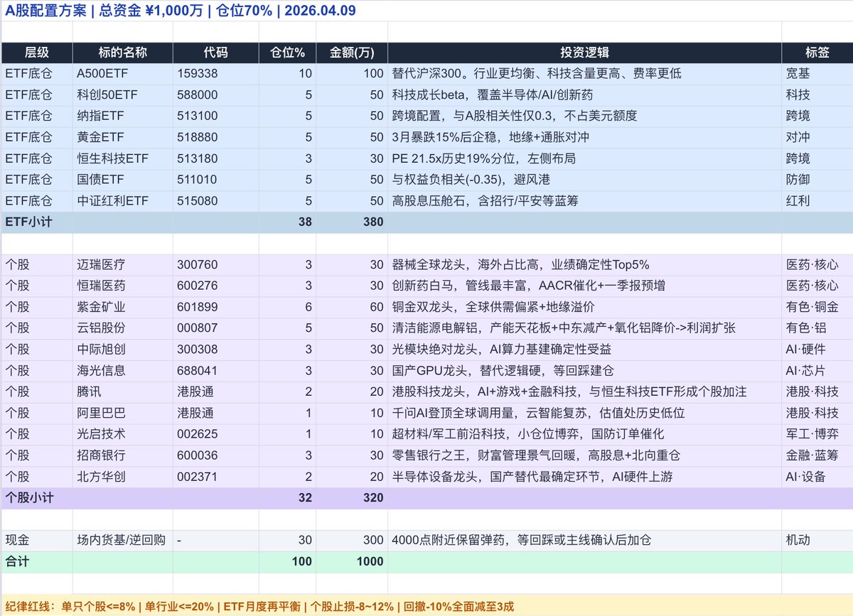
Task: Click the '金额(万)' column header
Action: [x=352, y=53]
